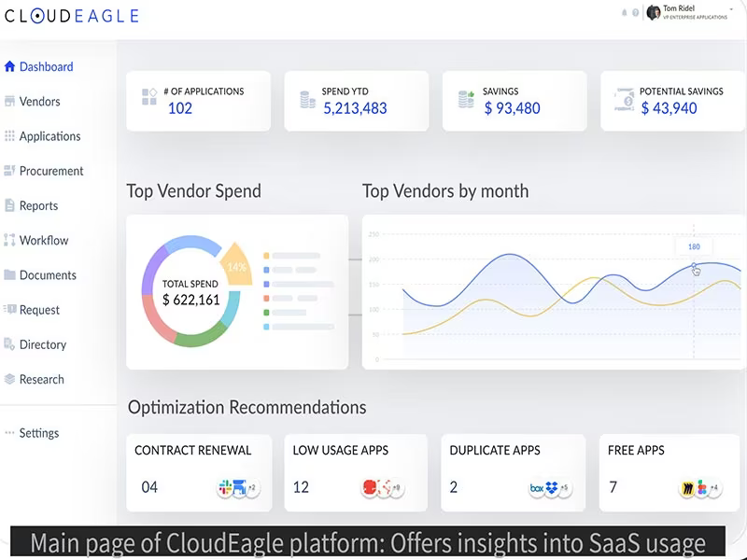Click the Directory sidebar icon
This screenshot has height=560, width=747.
9,343
